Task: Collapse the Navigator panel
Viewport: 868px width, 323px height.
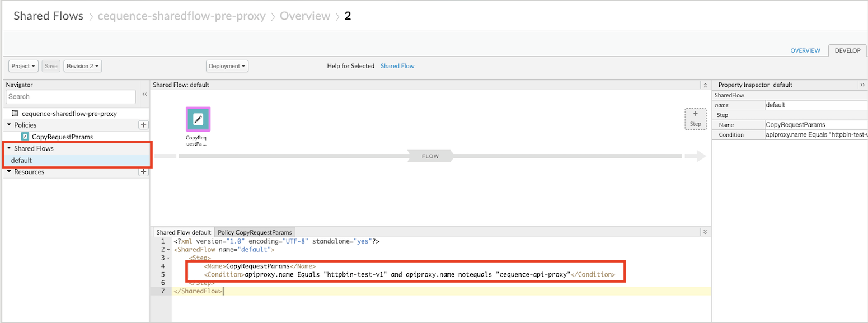Action: (x=144, y=95)
